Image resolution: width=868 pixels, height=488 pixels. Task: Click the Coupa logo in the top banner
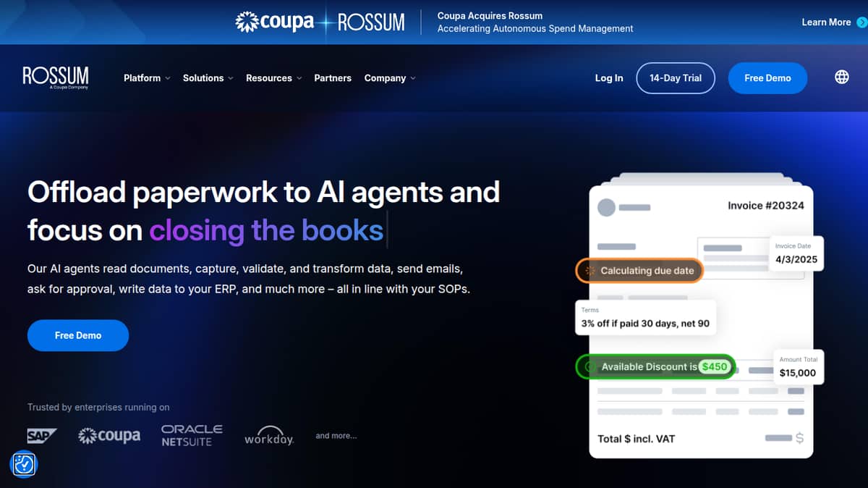pos(275,22)
